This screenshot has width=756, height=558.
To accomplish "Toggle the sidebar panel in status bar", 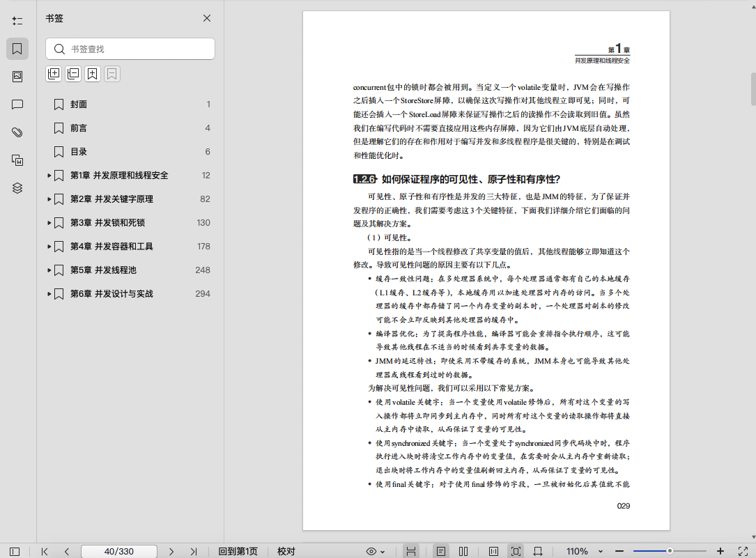I will (x=15, y=551).
